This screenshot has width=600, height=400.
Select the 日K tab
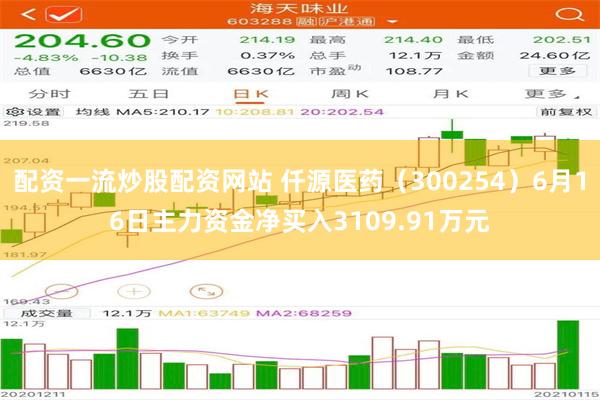tap(251, 94)
